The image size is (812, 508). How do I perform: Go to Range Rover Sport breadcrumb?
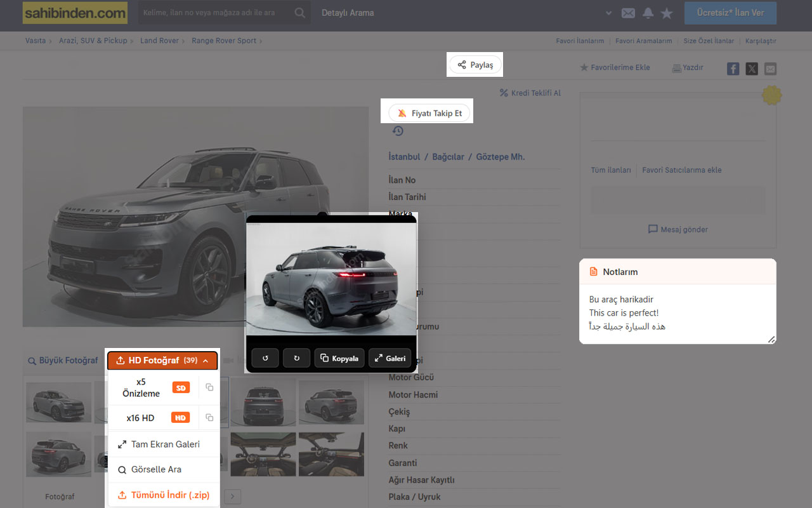224,41
